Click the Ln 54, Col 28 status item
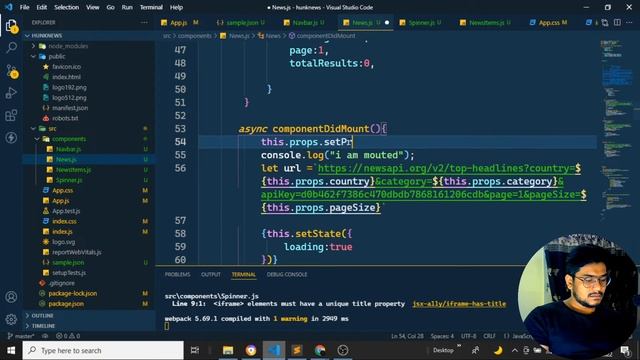 click(407, 336)
